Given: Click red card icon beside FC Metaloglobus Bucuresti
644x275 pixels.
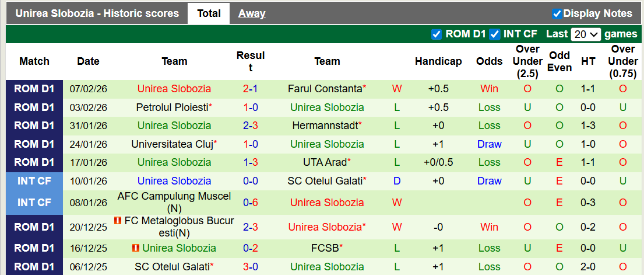Looking at the screenshot, I should pos(118,221).
